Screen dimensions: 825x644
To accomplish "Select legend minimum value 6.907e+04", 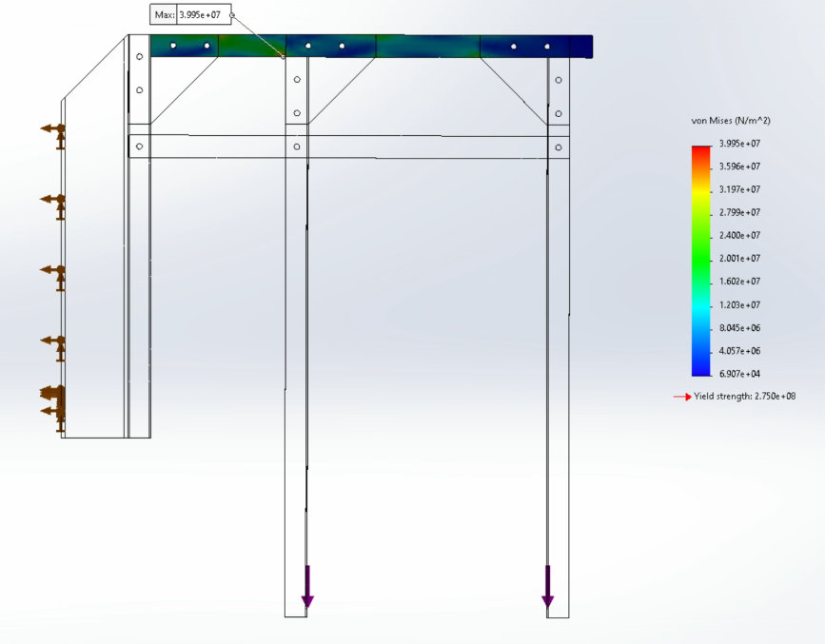I will tap(739, 374).
